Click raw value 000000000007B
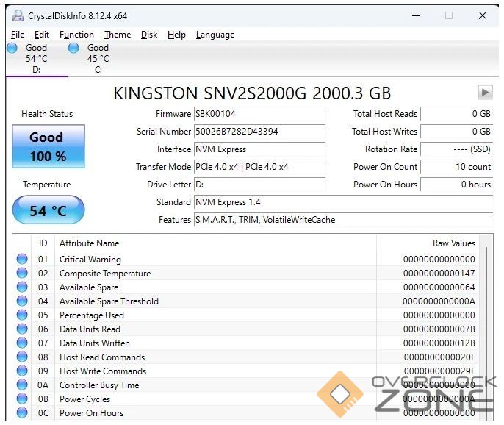Viewport: 504px width, 425px height. [439, 329]
